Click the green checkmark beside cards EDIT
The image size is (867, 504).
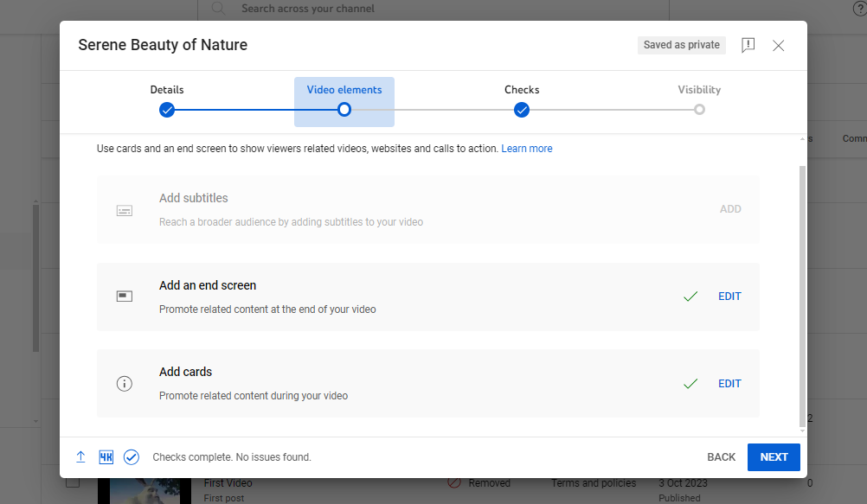click(690, 384)
